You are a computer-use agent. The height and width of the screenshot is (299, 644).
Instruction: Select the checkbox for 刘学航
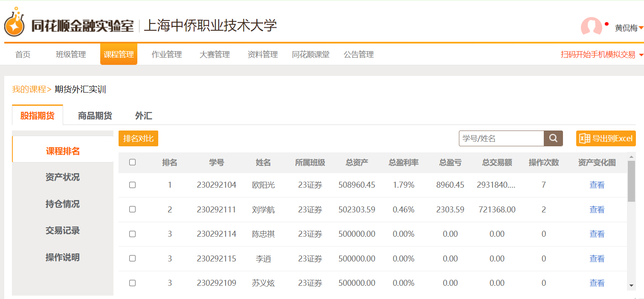pyautogui.click(x=132, y=209)
